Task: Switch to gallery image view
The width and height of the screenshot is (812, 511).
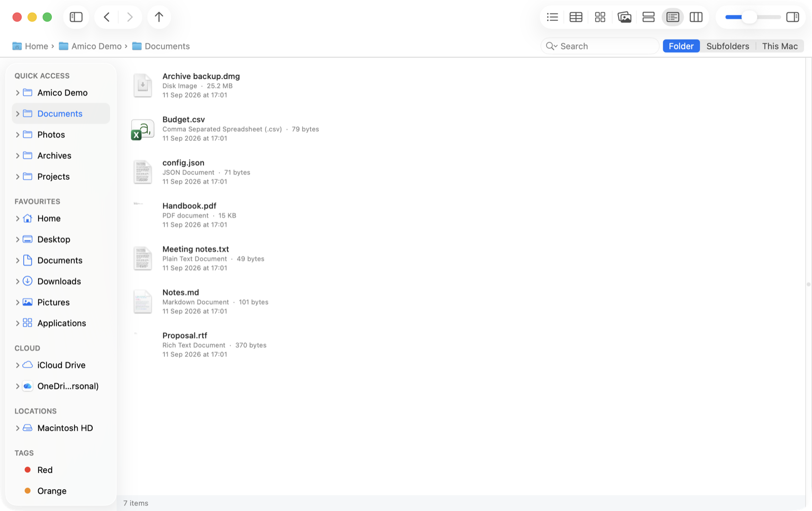Action: (x=624, y=17)
